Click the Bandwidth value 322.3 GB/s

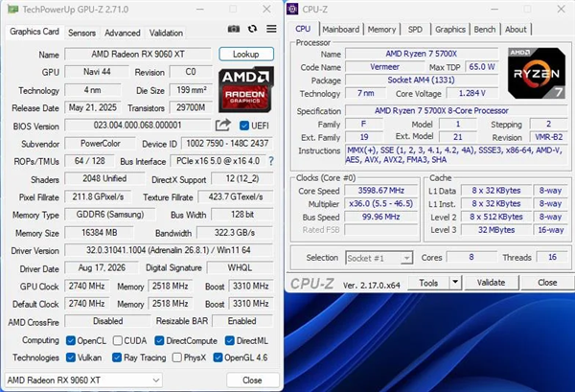(235, 233)
